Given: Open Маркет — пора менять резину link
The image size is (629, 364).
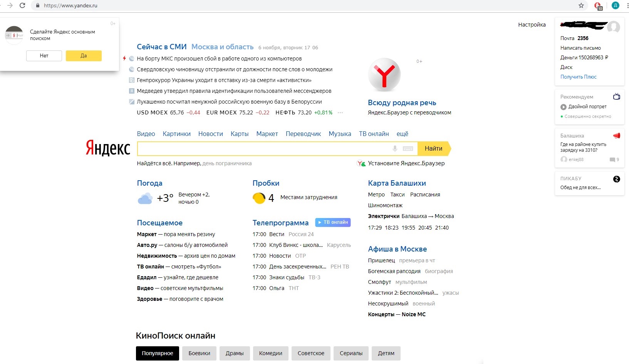Looking at the screenshot, I should tap(176, 234).
